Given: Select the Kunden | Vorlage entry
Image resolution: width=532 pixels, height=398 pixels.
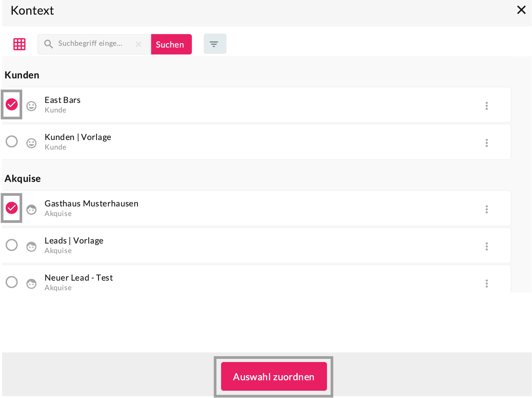Looking at the screenshot, I should click(12, 141).
